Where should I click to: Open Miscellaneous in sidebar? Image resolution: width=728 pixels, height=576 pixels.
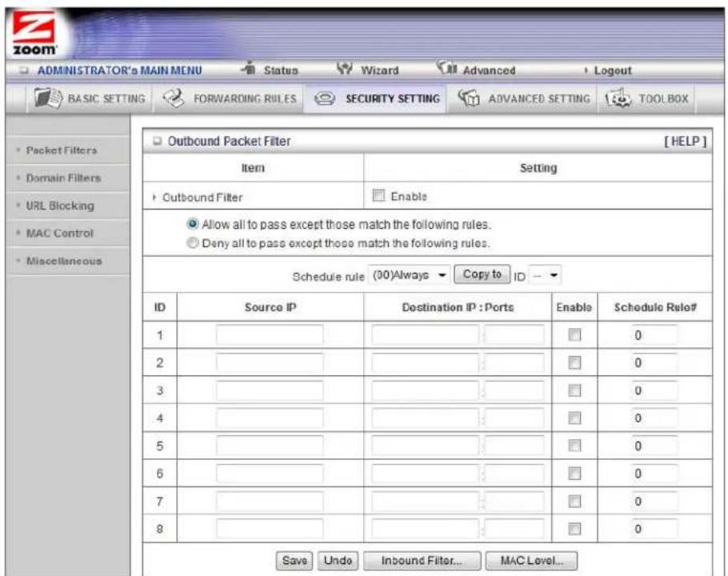click(x=64, y=261)
